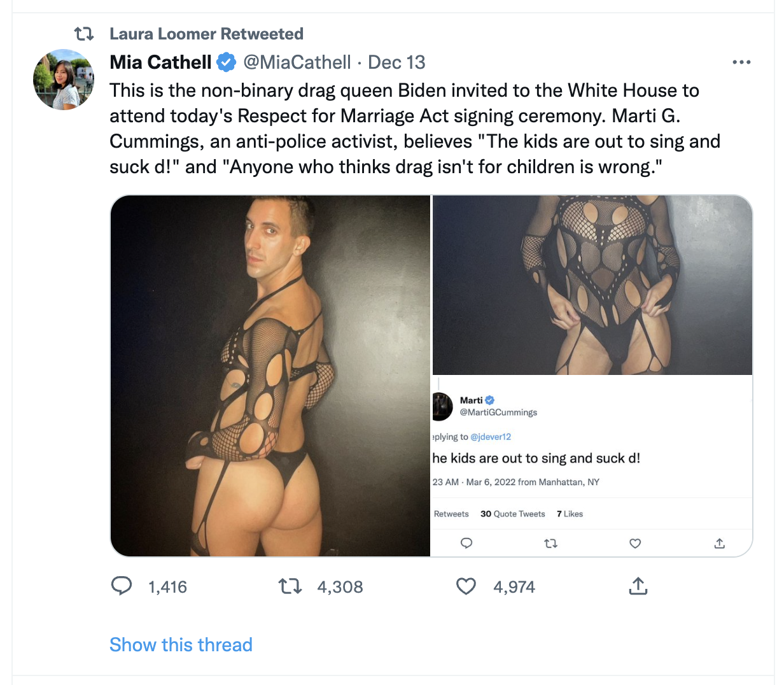This screenshot has height=685, width=784.
Task: Click the Laura Loomer Retweeted label
Action: [206, 34]
